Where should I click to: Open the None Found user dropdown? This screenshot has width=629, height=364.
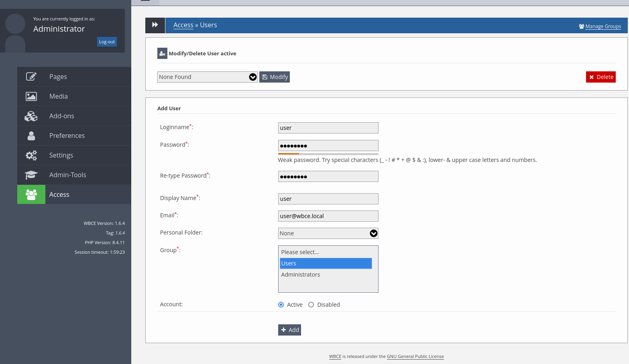(208, 77)
